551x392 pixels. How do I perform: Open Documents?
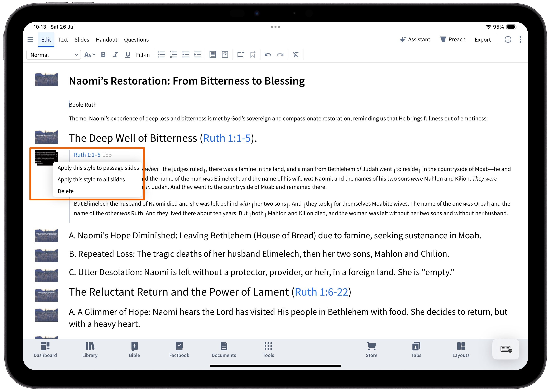pos(224,349)
